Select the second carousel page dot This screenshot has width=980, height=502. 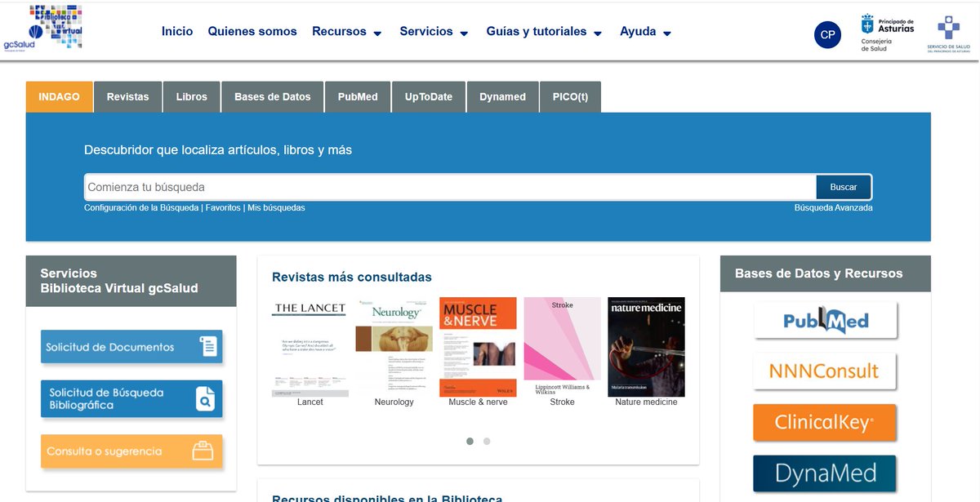(487, 441)
